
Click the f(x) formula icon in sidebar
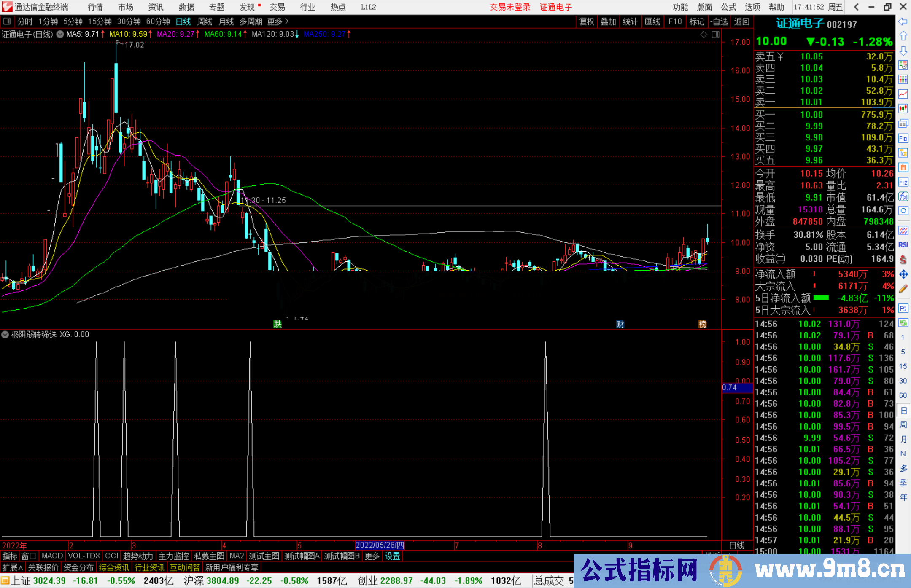click(903, 197)
